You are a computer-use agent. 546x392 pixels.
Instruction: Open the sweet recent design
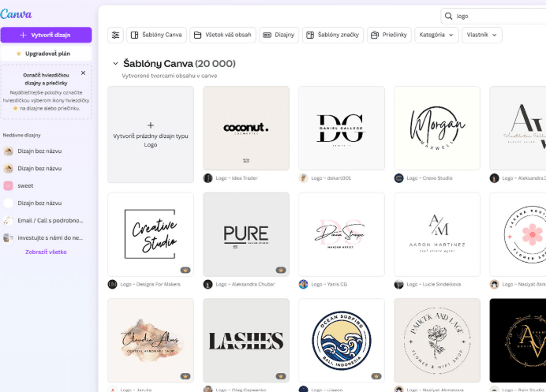46,185
